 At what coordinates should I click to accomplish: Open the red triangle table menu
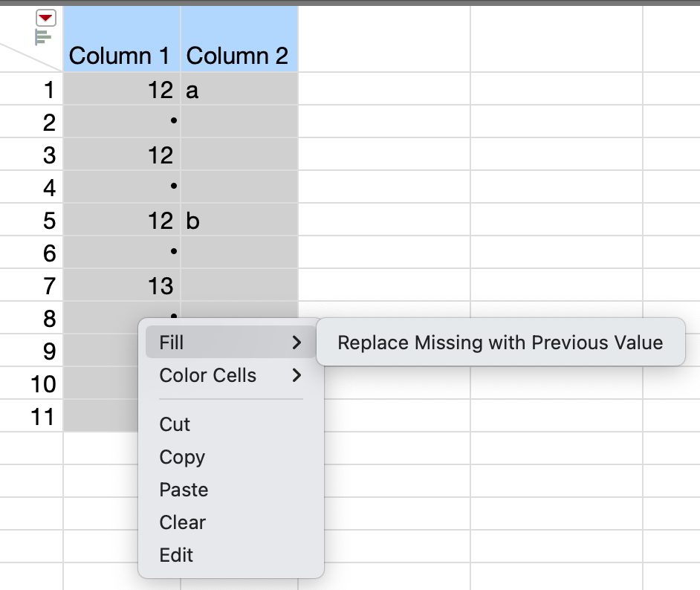[x=45, y=18]
